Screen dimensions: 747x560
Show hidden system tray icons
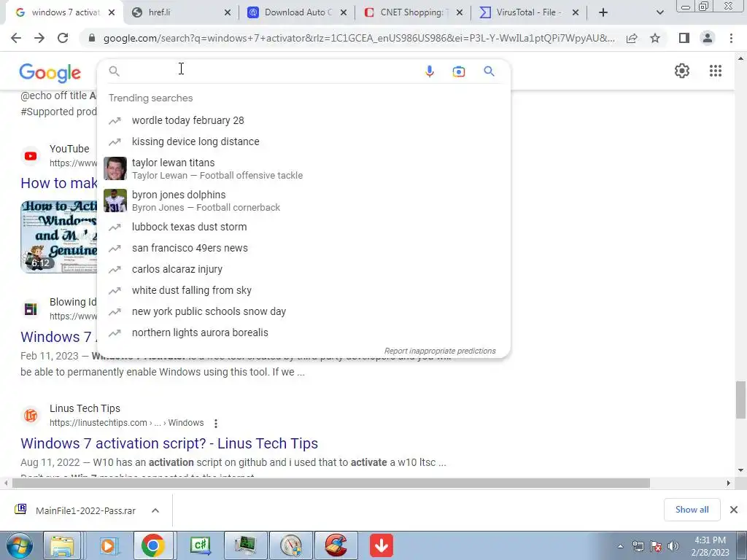click(x=620, y=546)
